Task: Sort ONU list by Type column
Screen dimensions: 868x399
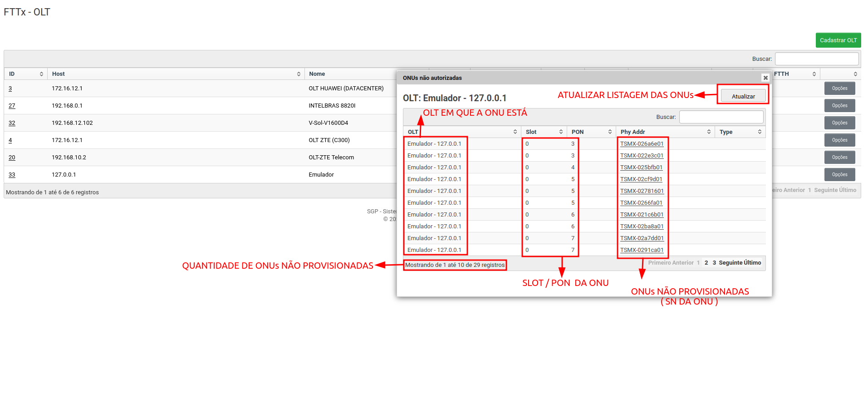Action: (x=760, y=132)
